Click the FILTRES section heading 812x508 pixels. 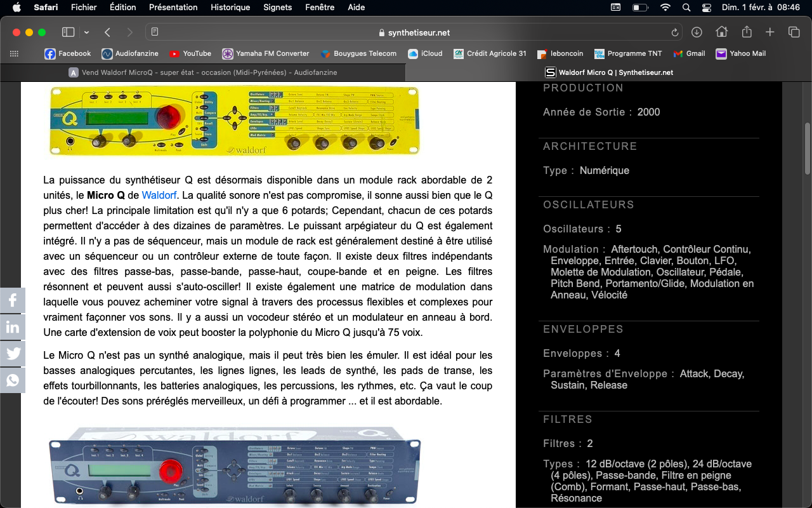[x=568, y=420]
